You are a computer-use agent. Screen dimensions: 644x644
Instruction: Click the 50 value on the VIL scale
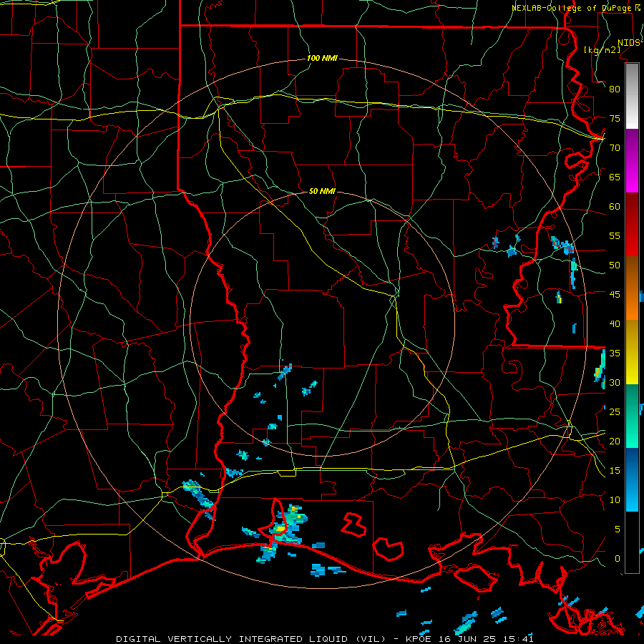pyautogui.click(x=615, y=265)
